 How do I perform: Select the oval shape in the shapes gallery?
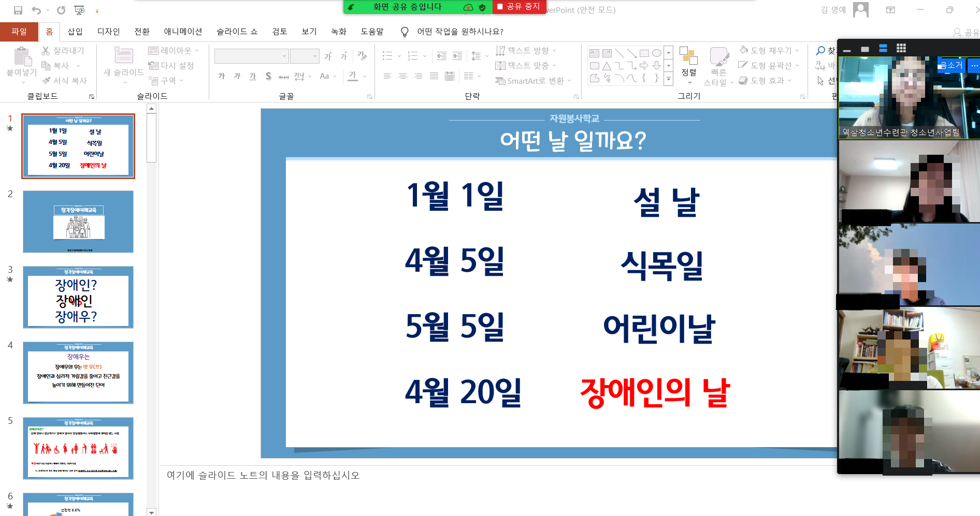point(657,53)
